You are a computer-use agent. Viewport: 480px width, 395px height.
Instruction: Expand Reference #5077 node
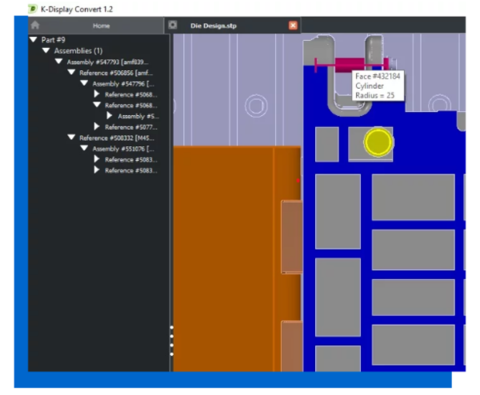[97, 127]
